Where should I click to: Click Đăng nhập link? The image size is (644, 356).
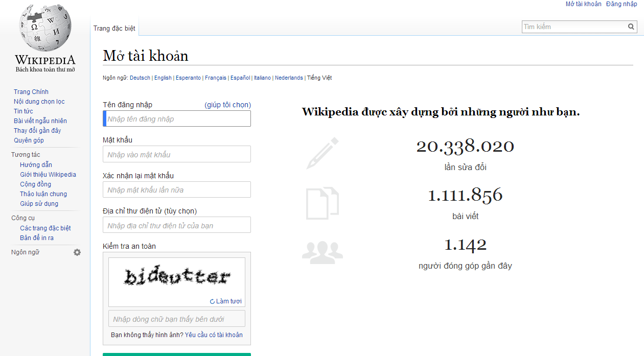coord(622,4)
